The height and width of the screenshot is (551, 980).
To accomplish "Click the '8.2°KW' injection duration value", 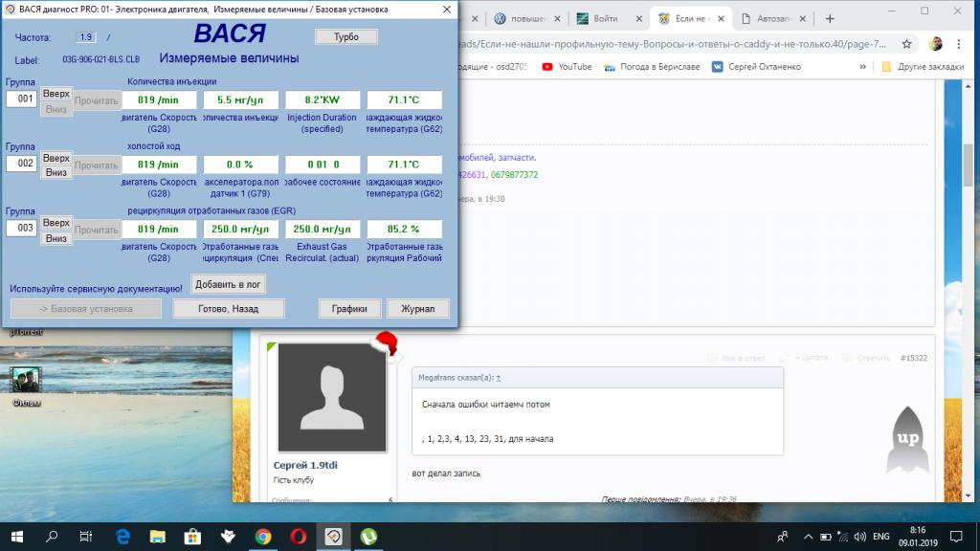I will (x=323, y=99).
